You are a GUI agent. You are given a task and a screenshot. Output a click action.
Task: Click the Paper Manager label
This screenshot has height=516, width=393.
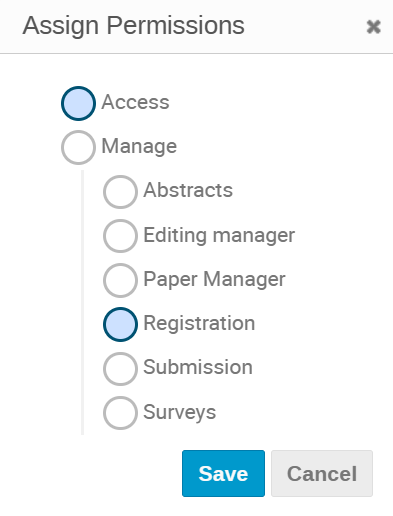tap(214, 279)
